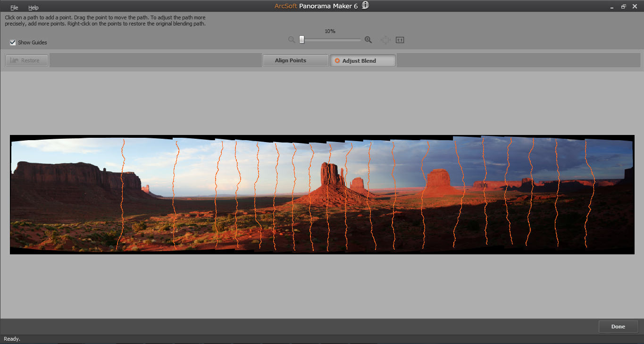Click the Restore button
Viewport: 644px width, 344px height.
[27, 60]
